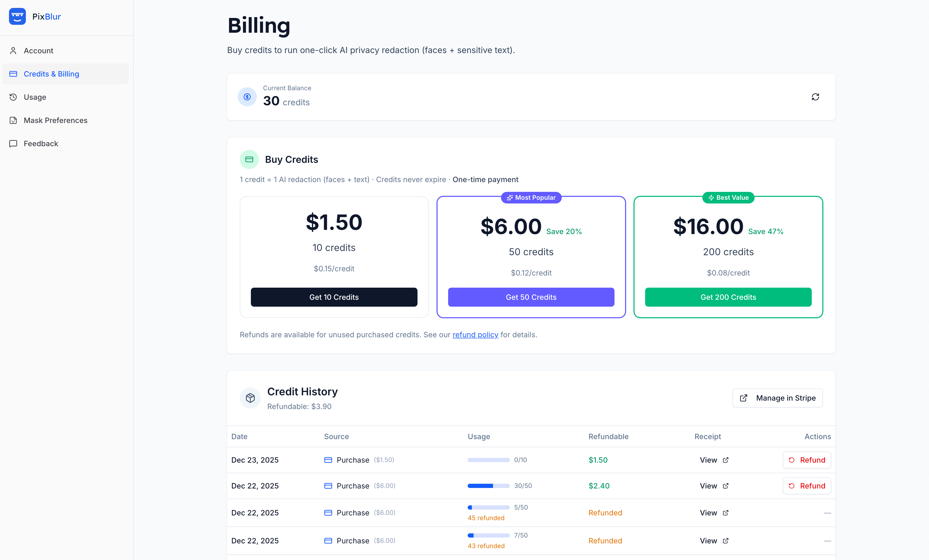Click the Usage history icon
This screenshot has height=560, width=929.
pyautogui.click(x=13, y=97)
